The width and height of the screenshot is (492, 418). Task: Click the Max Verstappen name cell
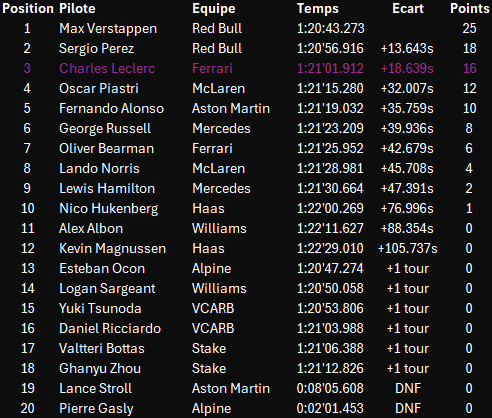pyautogui.click(x=108, y=29)
